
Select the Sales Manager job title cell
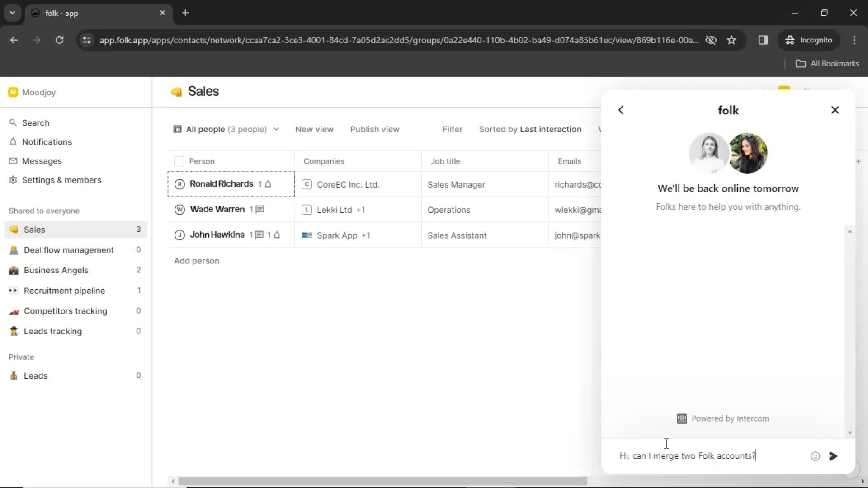point(485,184)
